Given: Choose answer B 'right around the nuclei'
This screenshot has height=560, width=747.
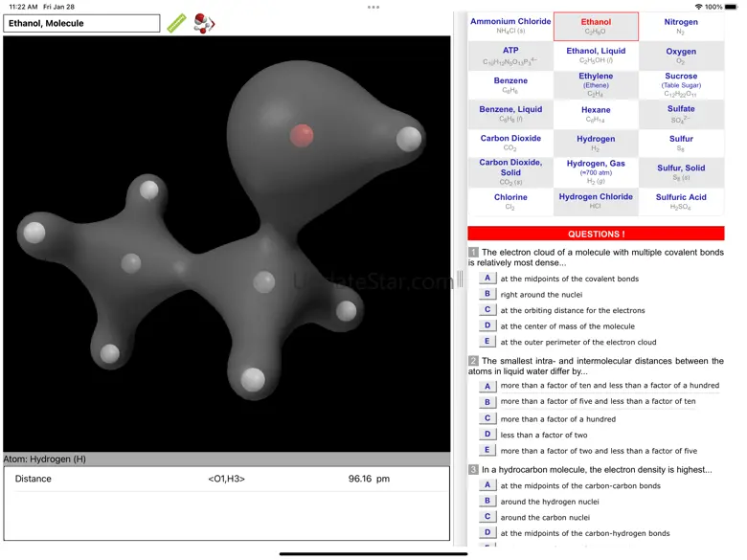Looking at the screenshot, I should (x=487, y=294).
